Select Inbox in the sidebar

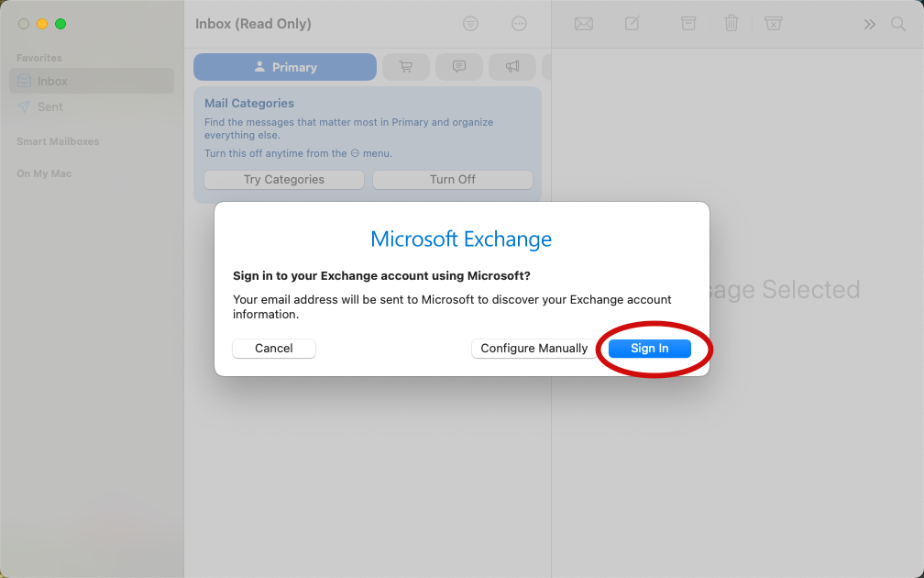pyautogui.click(x=92, y=81)
